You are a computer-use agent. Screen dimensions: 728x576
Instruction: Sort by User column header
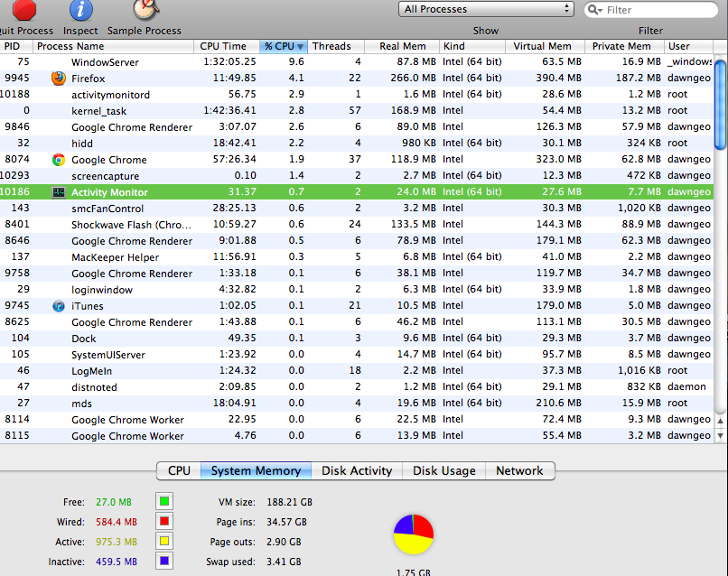tap(688, 46)
